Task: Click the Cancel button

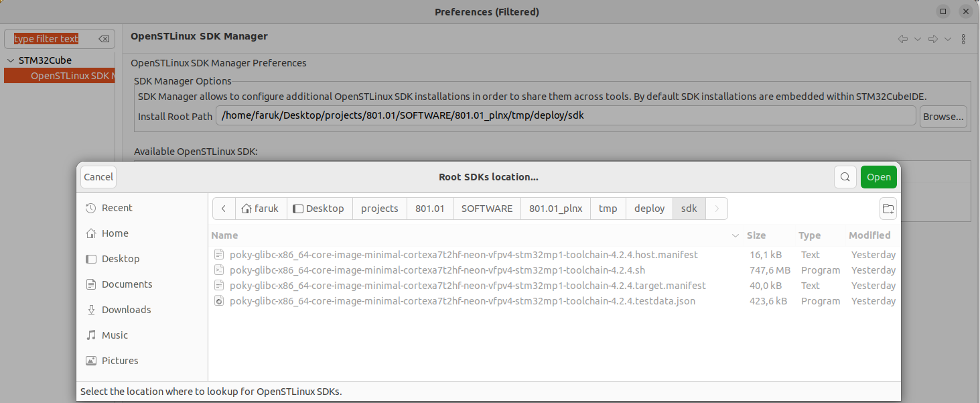Action: pyautogui.click(x=98, y=177)
